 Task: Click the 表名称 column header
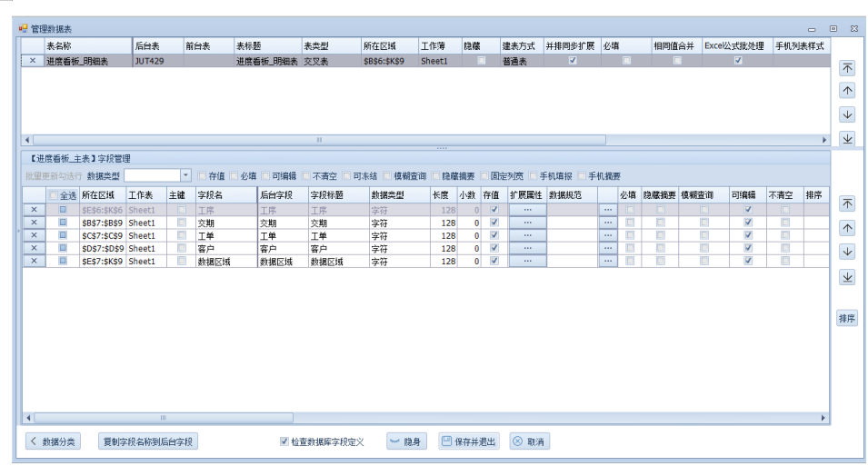pos(86,44)
